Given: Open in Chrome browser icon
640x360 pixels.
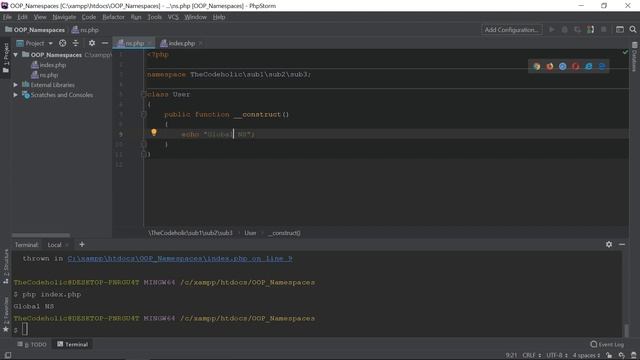Looking at the screenshot, I should [537, 67].
